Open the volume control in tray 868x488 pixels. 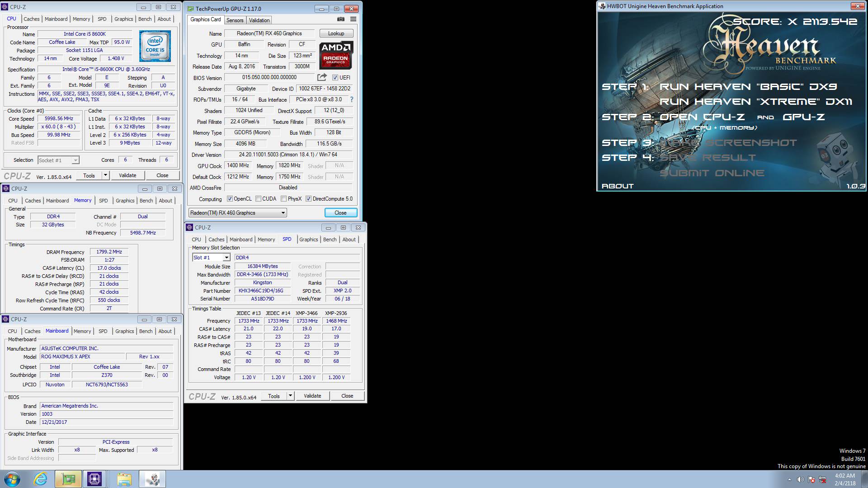[800, 479]
